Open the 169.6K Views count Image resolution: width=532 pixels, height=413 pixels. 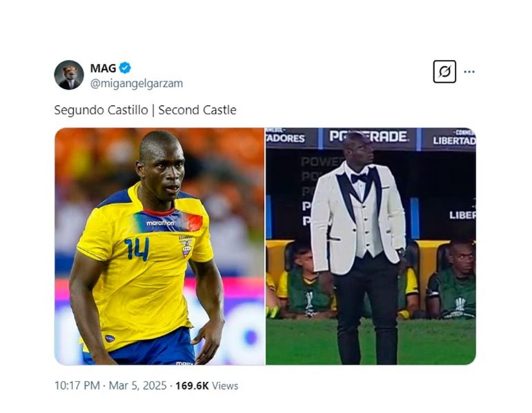point(206,385)
